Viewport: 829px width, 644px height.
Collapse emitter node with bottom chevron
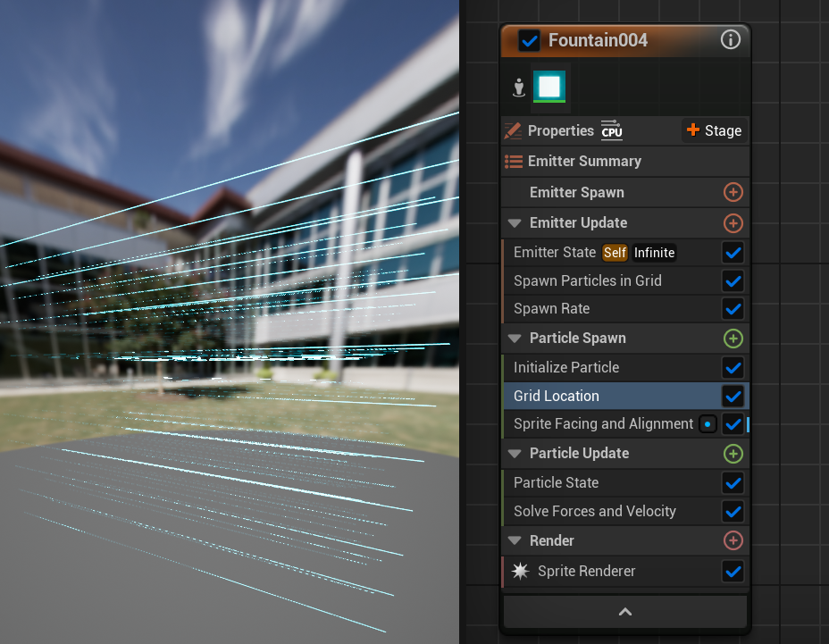tap(625, 612)
